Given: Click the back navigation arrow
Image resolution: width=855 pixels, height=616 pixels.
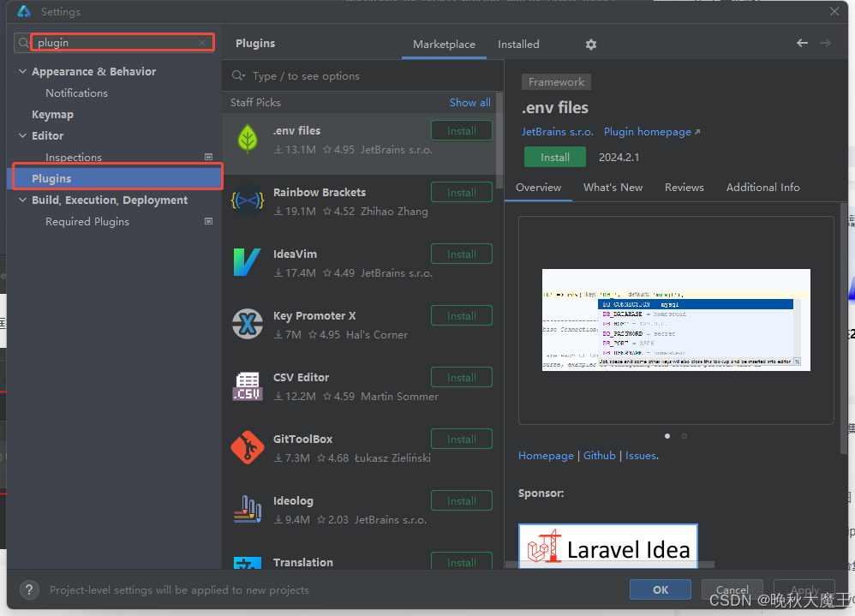Looking at the screenshot, I should pyautogui.click(x=802, y=43).
